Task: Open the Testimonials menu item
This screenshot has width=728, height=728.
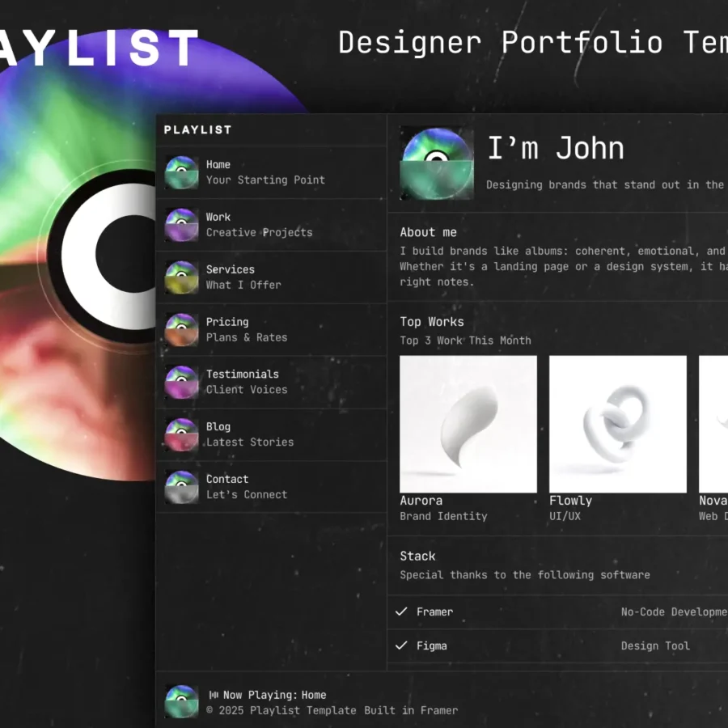Action: click(272, 382)
